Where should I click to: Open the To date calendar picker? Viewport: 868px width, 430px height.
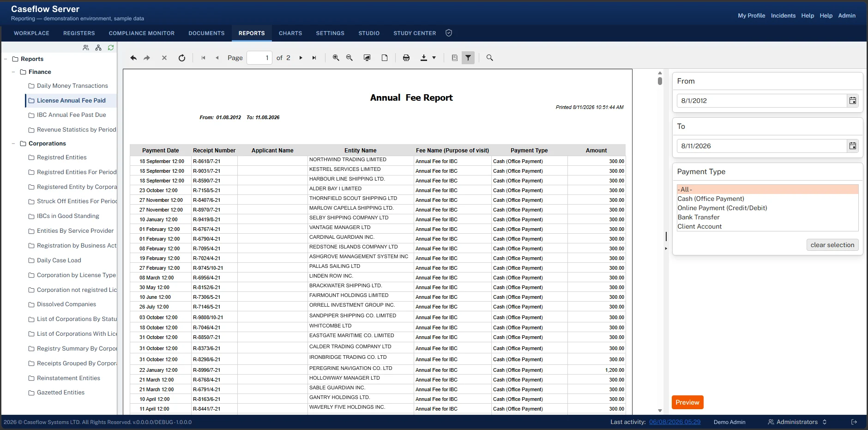(x=853, y=146)
